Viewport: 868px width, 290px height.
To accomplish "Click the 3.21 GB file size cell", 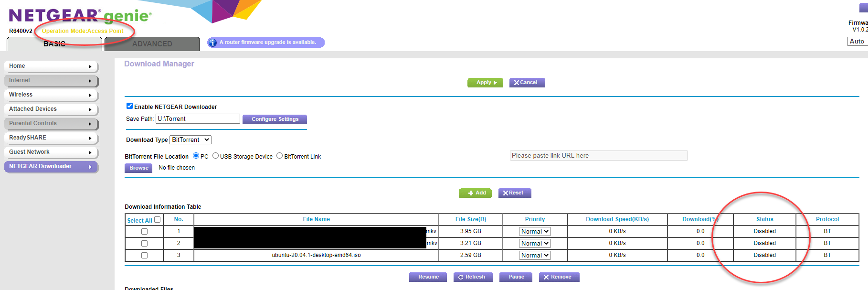I will pos(470,243).
